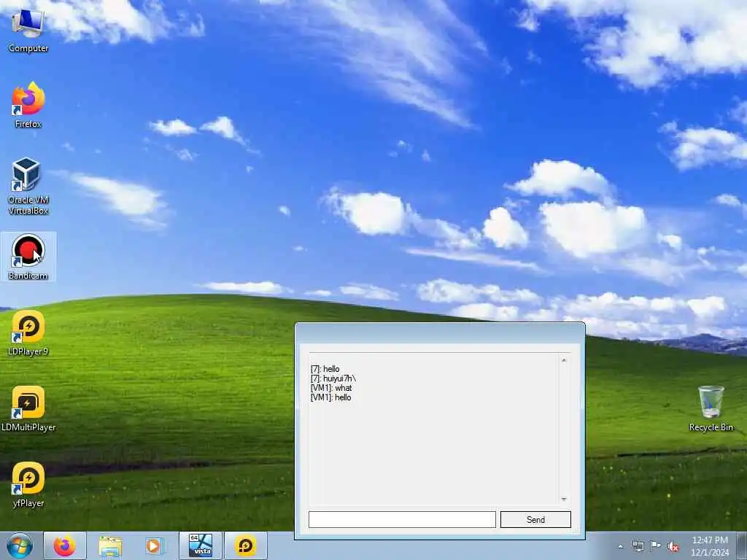Show hidden system tray icons
Viewport: 747px width, 560px height.
pos(620,547)
